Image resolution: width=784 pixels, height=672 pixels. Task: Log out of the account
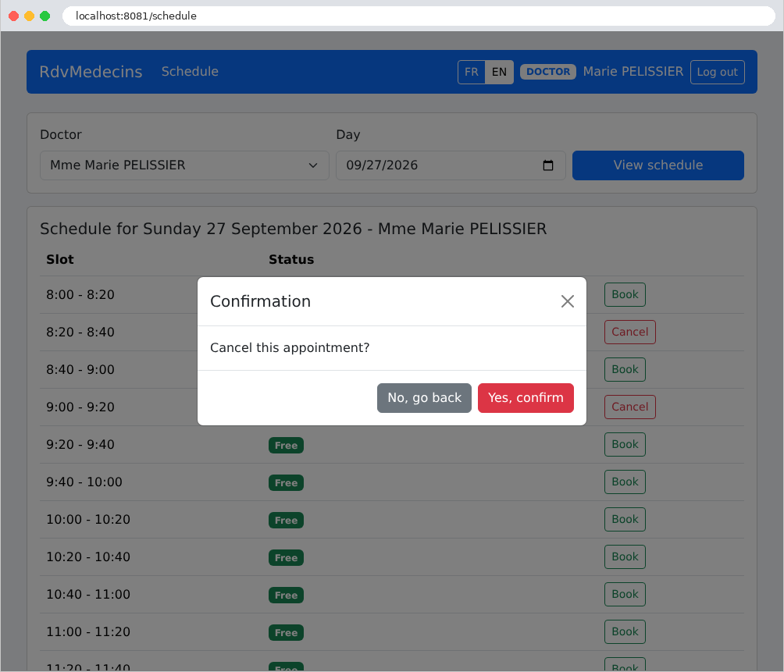click(x=717, y=72)
